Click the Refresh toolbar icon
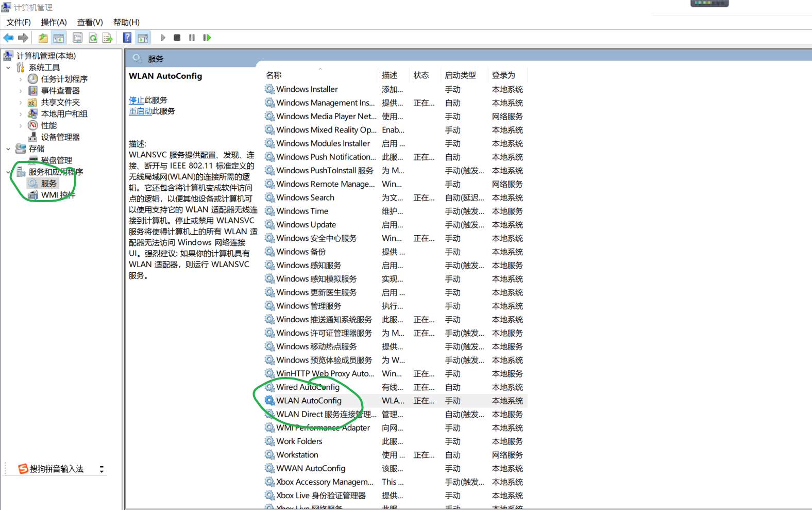The height and width of the screenshot is (510, 812). click(x=93, y=38)
